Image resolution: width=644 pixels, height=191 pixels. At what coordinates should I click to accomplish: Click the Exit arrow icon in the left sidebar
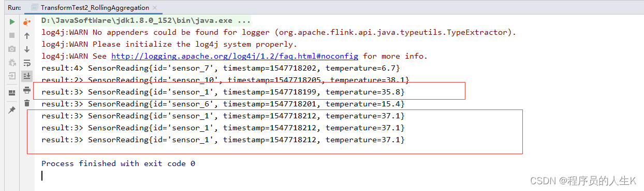[12, 76]
